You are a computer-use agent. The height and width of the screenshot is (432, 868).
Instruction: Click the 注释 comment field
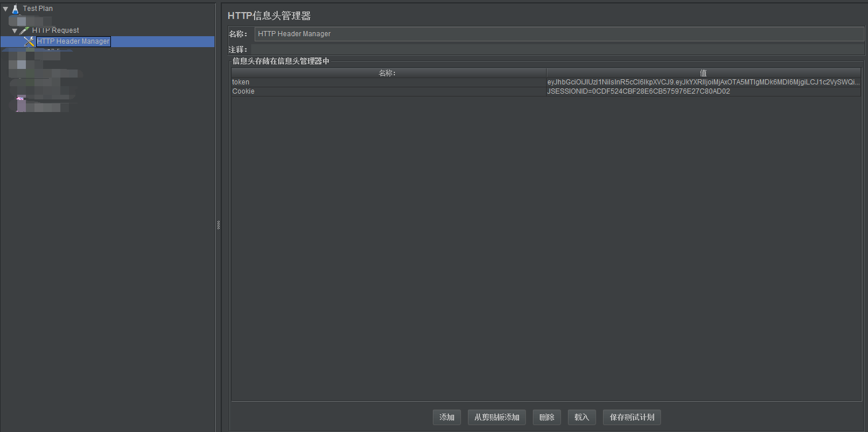pos(557,49)
